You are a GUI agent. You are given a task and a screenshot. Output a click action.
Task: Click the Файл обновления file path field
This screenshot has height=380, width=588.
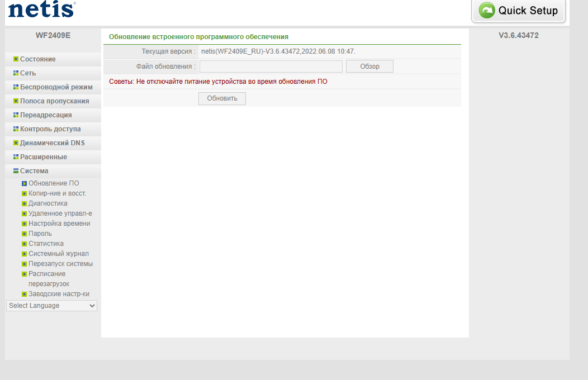click(x=271, y=66)
